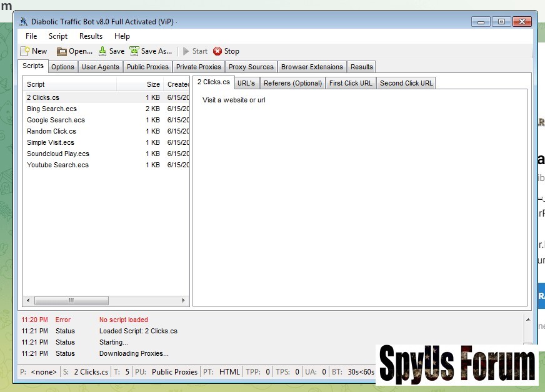Image resolution: width=545 pixels, height=392 pixels.
Task: Switch to the Public Proxies tab
Action: pos(147,67)
